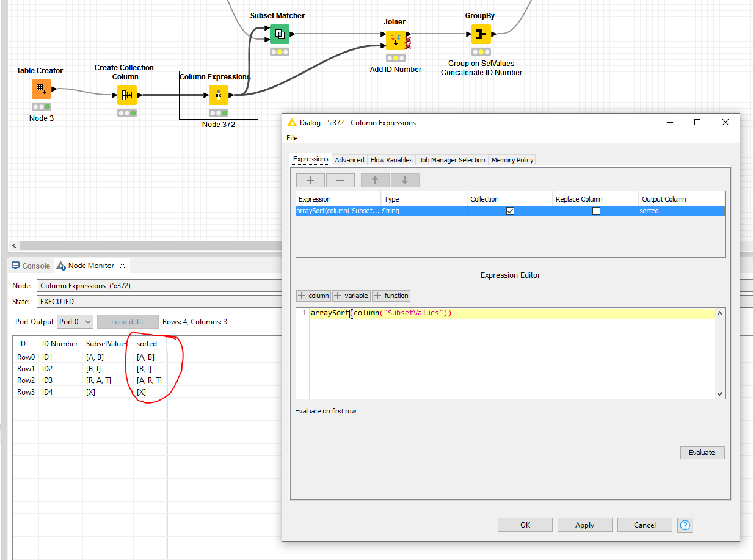
Task: Open the Job Manager Selection tab
Action: pyautogui.click(x=452, y=160)
